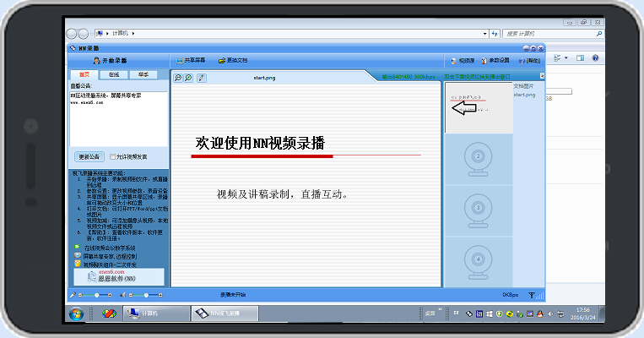The width and height of the screenshot is (644, 338).
Task: Click the Explorer change view icon
Action: (x=557, y=58)
